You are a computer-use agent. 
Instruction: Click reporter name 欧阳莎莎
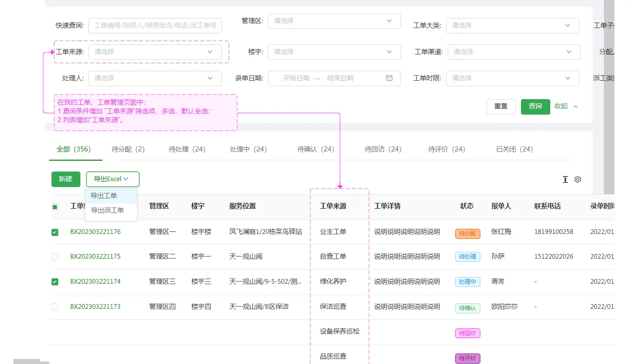click(x=505, y=307)
